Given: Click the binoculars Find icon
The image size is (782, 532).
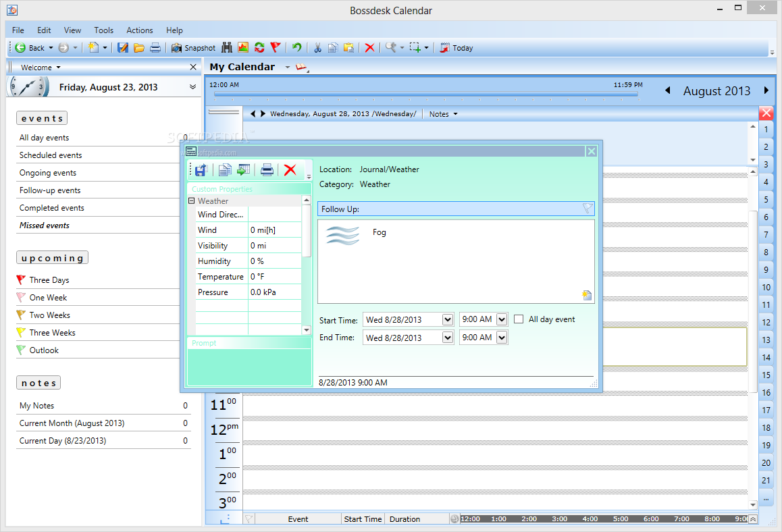Looking at the screenshot, I should point(227,48).
